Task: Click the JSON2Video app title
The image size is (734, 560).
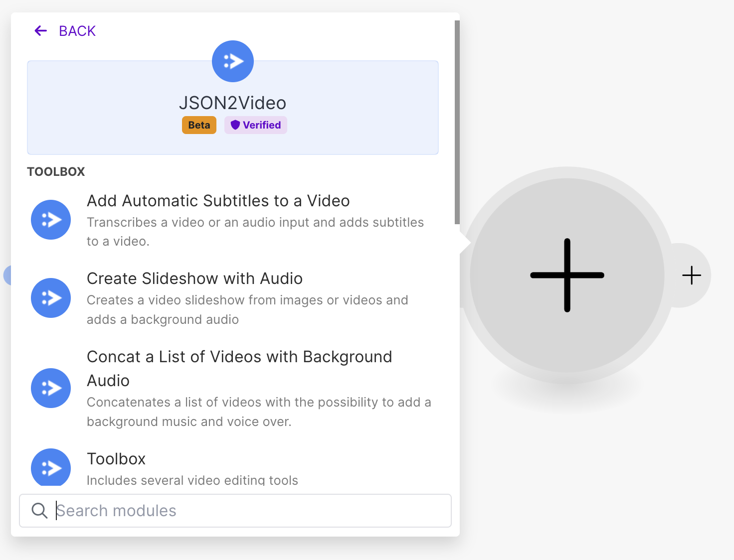Action: coord(233,103)
